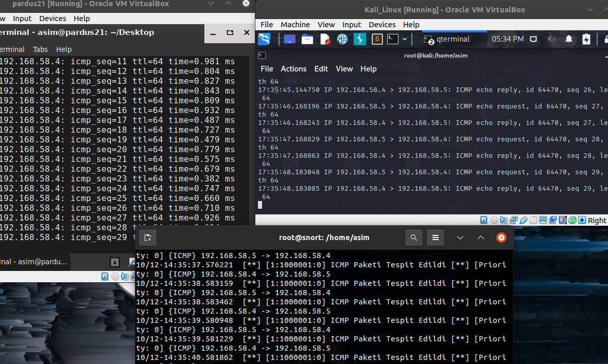Click the purple show-desktop icon in Kali panel
Viewport: 608px width, 364px height.
290,39
